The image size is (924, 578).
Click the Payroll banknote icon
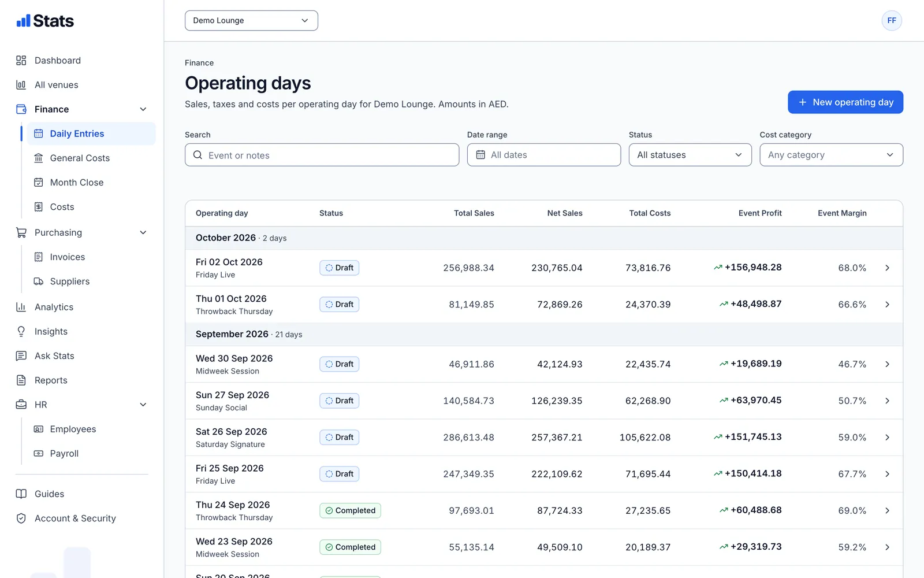(39, 454)
